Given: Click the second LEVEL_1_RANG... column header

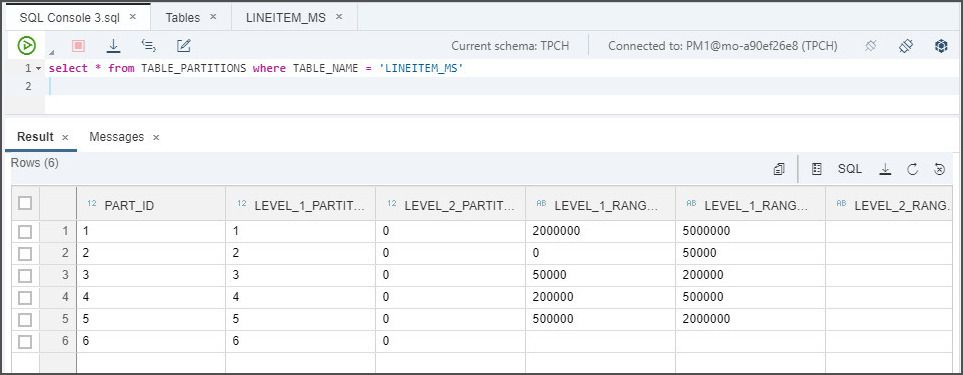Looking at the screenshot, I should (750, 204).
